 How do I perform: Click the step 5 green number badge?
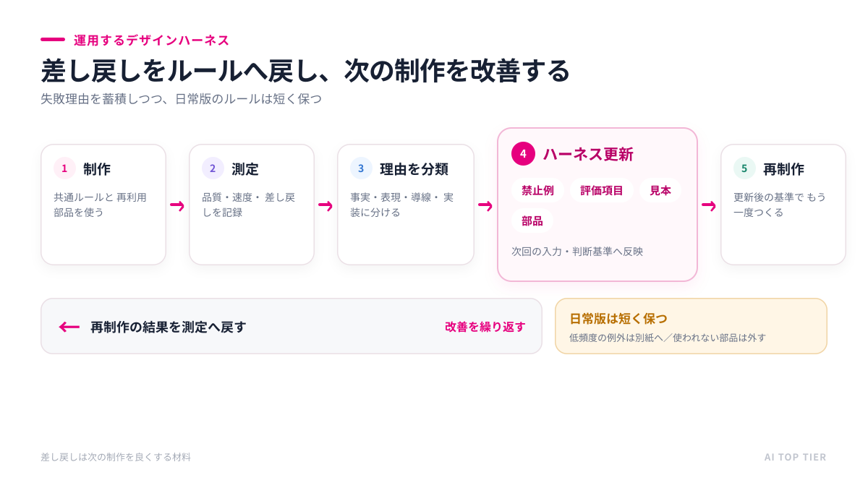tap(744, 168)
